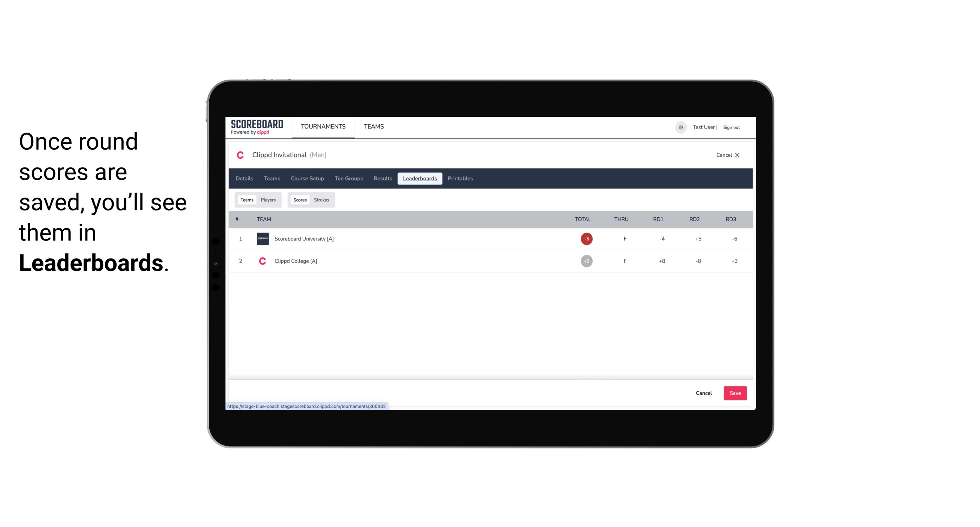Viewport: 980px width, 527px height.
Task: Select the Details tab
Action: point(244,179)
